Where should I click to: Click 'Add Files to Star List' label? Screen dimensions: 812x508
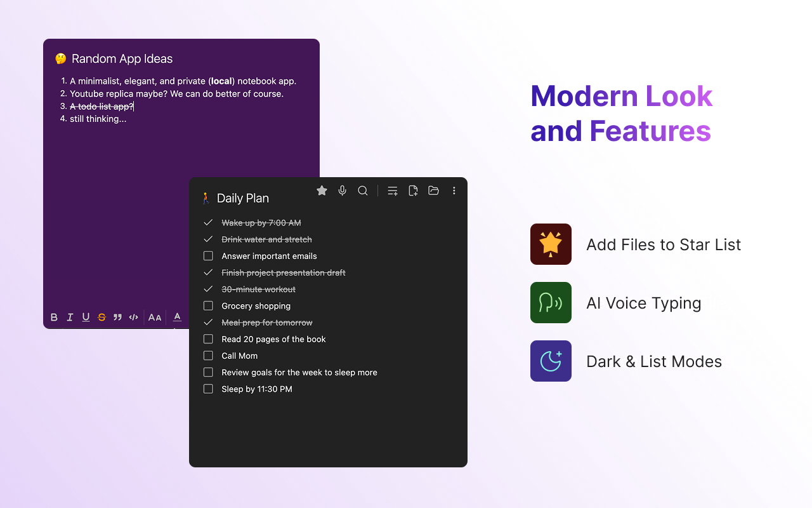pyautogui.click(x=664, y=244)
